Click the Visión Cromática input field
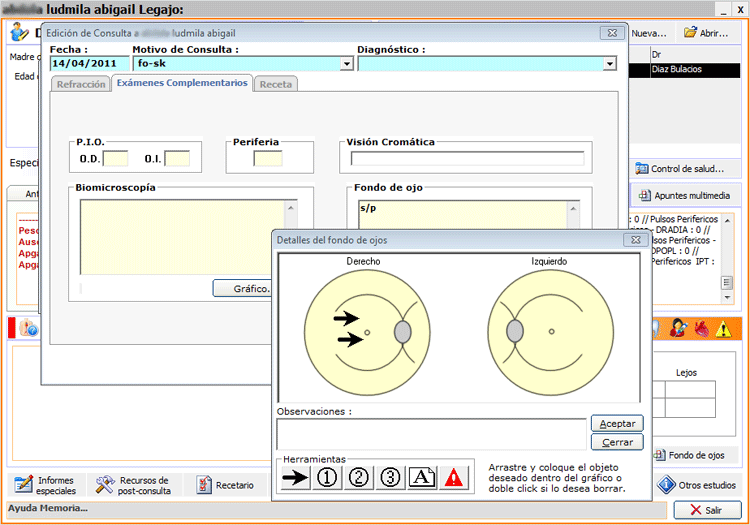 pos(467,158)
